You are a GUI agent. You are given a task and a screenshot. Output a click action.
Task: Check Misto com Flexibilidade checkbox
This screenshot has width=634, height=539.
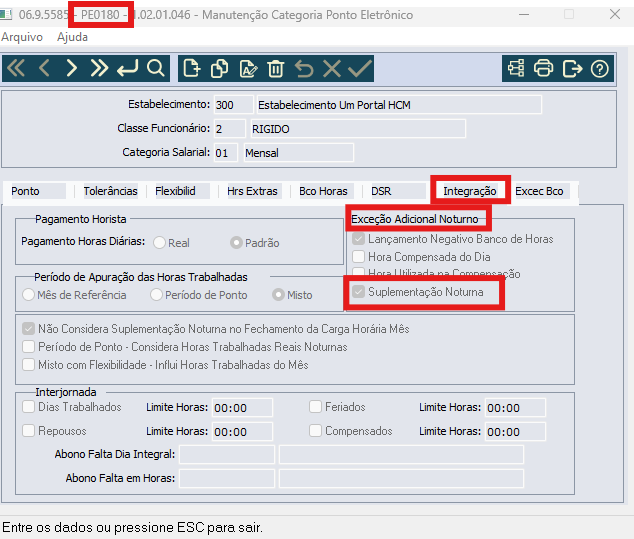point(28,364)
